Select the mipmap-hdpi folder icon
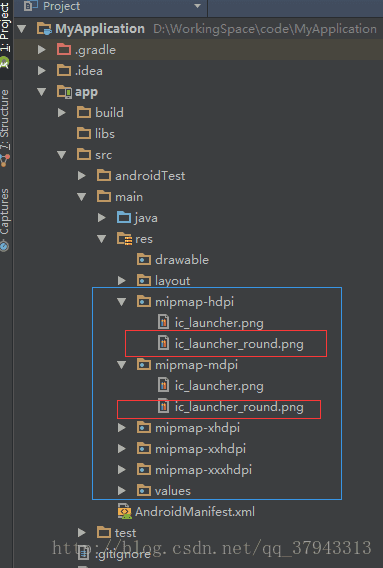 click(144, 301)
